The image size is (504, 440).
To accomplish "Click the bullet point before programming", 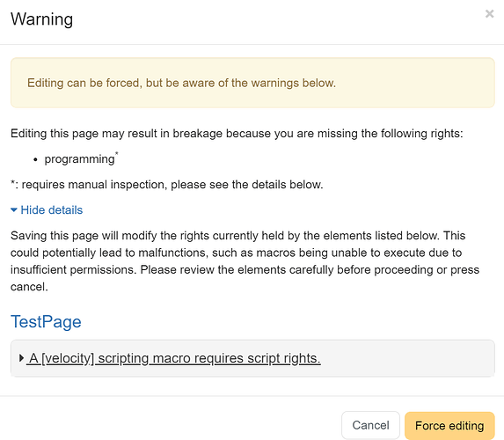I will click(35, 159).
